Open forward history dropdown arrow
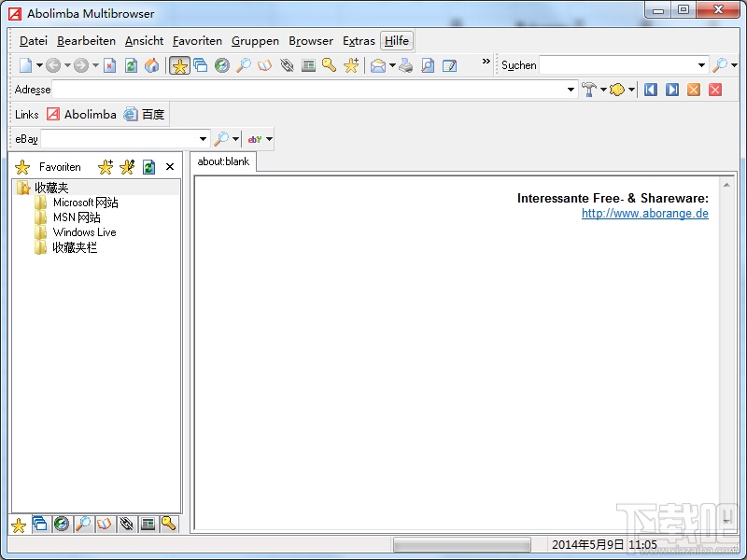The height and width of the screenshot is (560, 747). (x=95, y=65)
